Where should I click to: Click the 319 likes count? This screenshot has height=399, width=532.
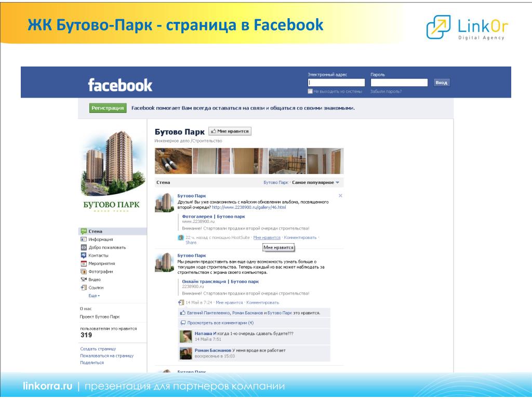(86, 335)
